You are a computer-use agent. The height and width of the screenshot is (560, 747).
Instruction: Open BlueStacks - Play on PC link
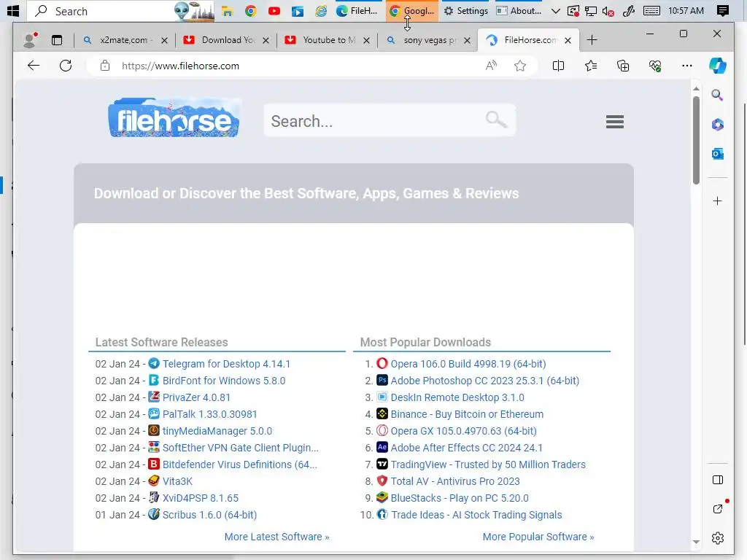(x=460, y=498)
